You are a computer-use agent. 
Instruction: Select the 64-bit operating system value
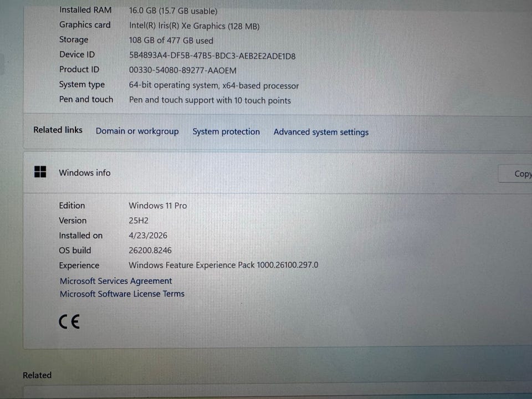pyautogui.click(x=214, y=85)
